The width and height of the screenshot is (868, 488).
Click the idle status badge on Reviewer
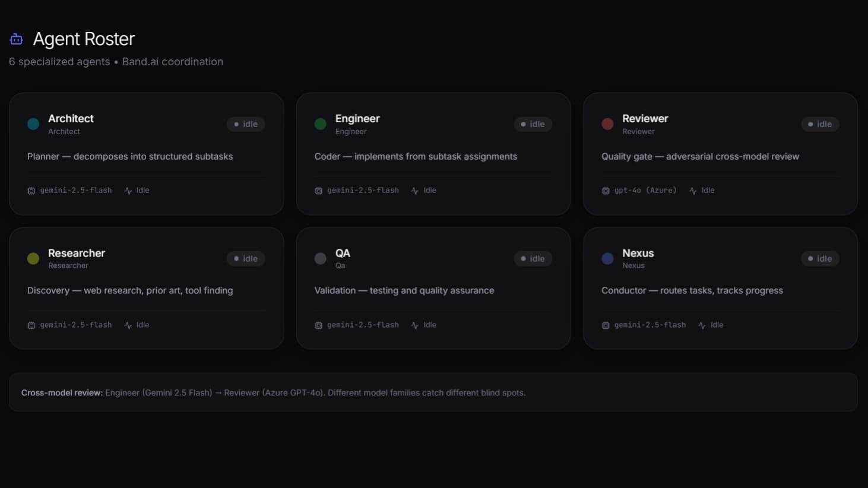820,124
